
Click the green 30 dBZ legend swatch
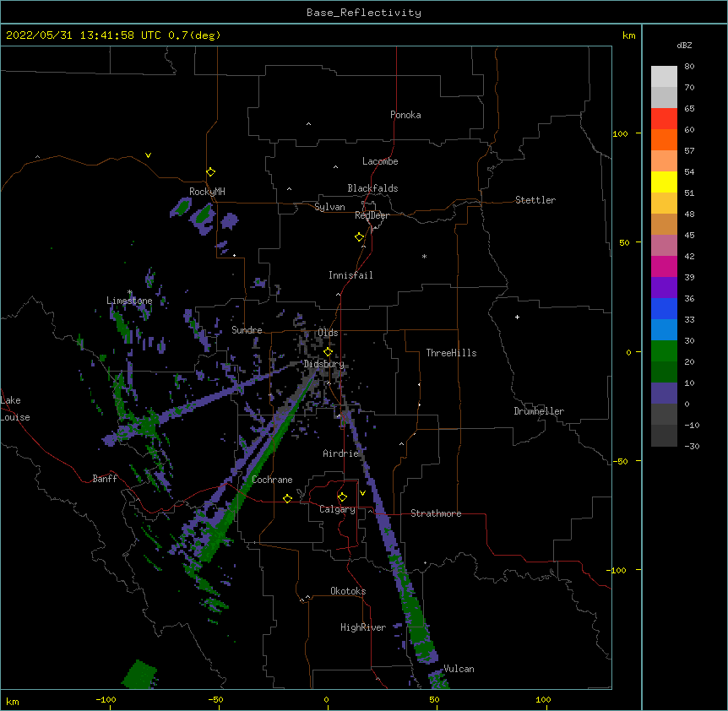coord(664,351)
